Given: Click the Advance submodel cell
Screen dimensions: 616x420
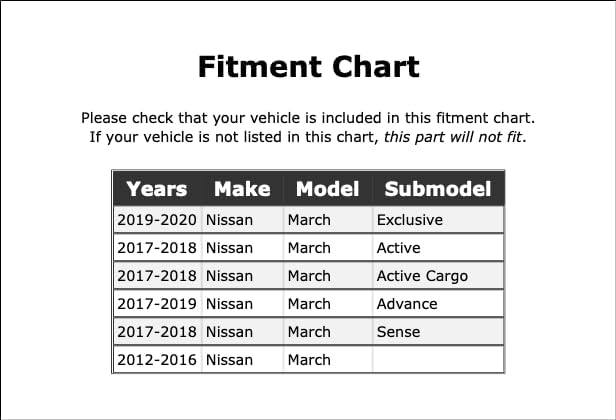Looking at the screenshot, I should 438,304.
